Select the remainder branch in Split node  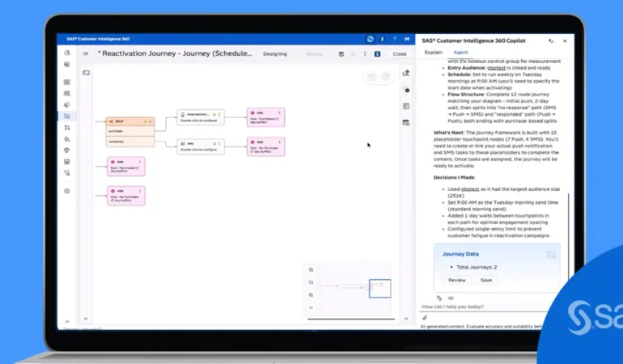(x=130, y=142)
